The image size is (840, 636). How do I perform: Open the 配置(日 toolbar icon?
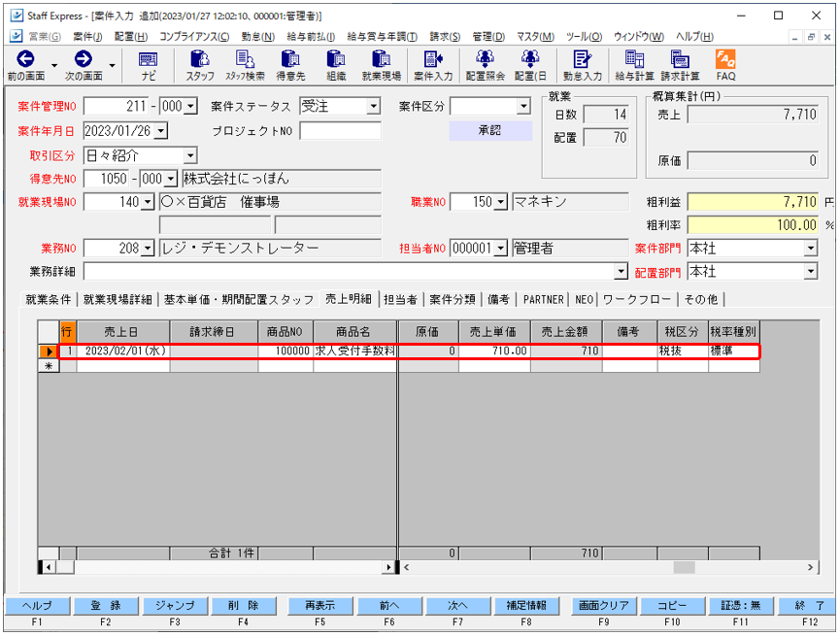530,59
